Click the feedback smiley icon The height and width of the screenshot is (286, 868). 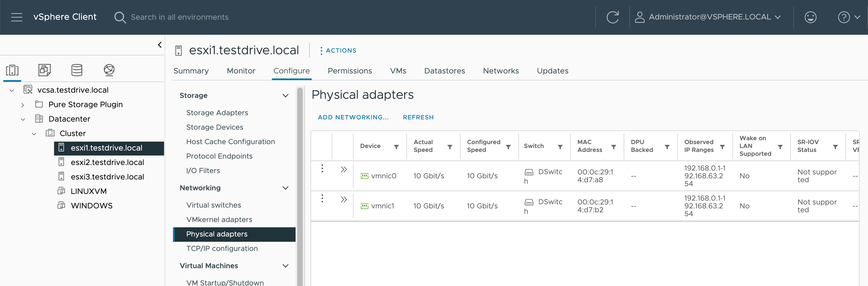(x=810, y=17)
